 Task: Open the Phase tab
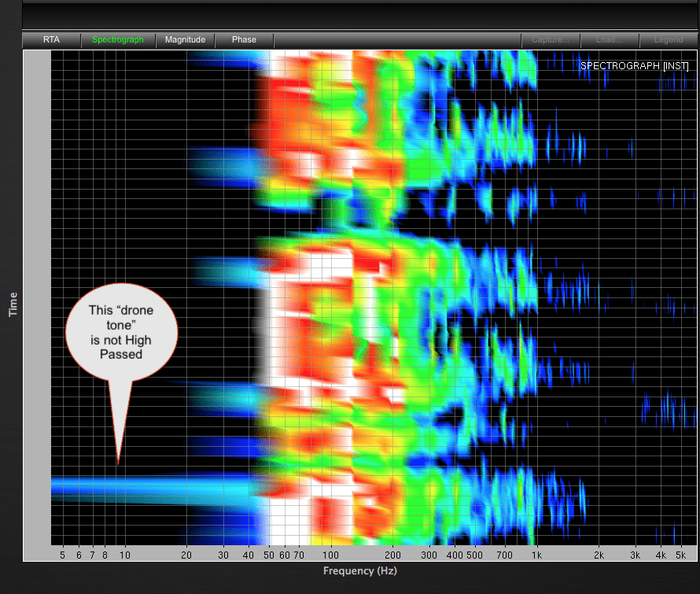tap(244, 40)
